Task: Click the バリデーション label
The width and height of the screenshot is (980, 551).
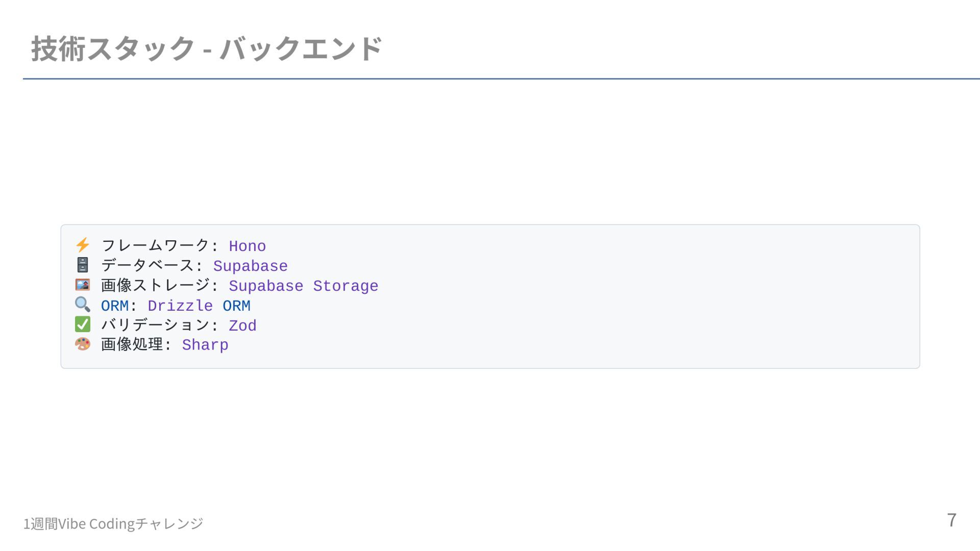Action: click(x=155, y=325)
